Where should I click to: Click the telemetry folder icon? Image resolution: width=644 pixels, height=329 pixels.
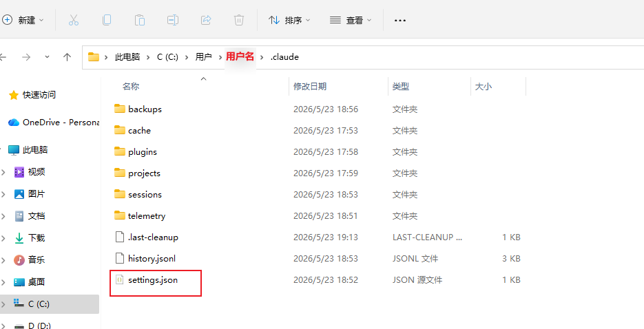(120, 215)
